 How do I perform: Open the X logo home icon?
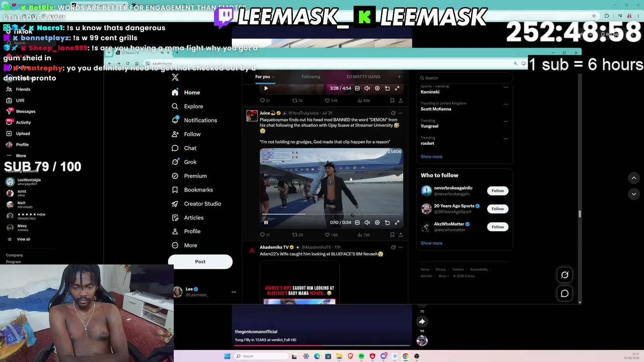tap(175, 77)
